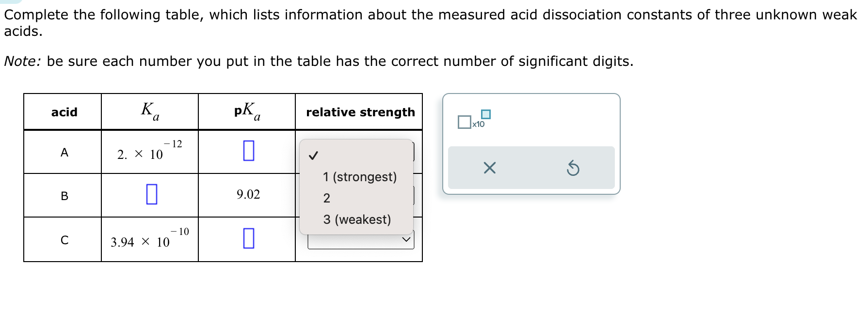Click the small exponent box above x10
The width and height of the screenshot is (868, 312).
(485, 113)
